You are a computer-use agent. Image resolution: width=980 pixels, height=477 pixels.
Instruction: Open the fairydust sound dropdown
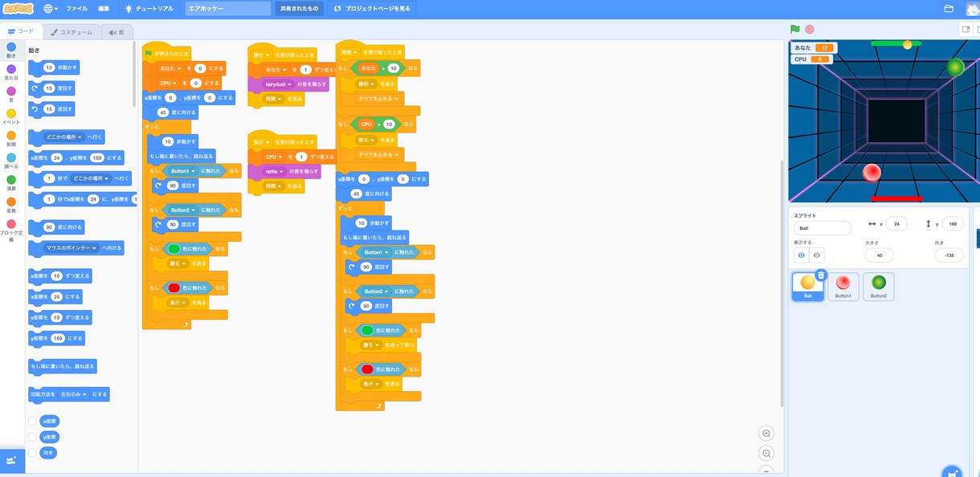tap(279, 84)
